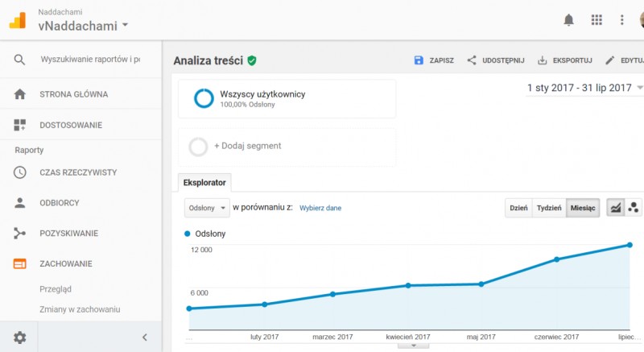Screen dimensions: 644x352
Task: Open the notifications bell
Action: click(568, 19)
